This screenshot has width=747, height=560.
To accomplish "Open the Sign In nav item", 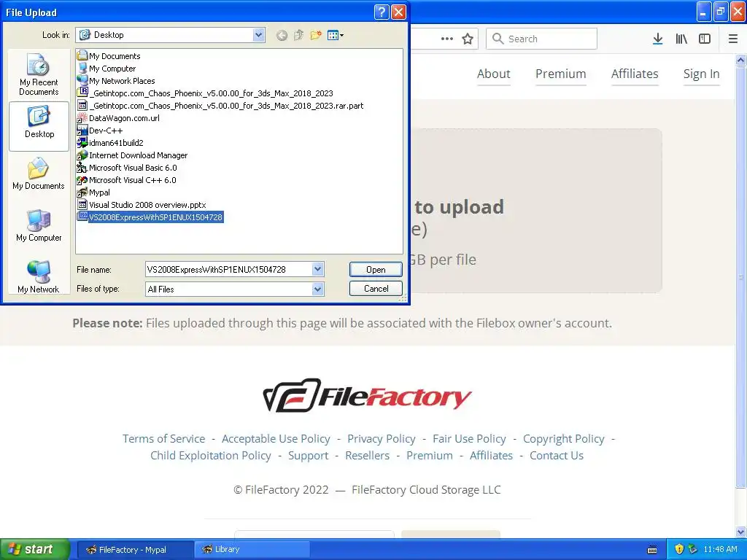I will (x=701, y=74).
